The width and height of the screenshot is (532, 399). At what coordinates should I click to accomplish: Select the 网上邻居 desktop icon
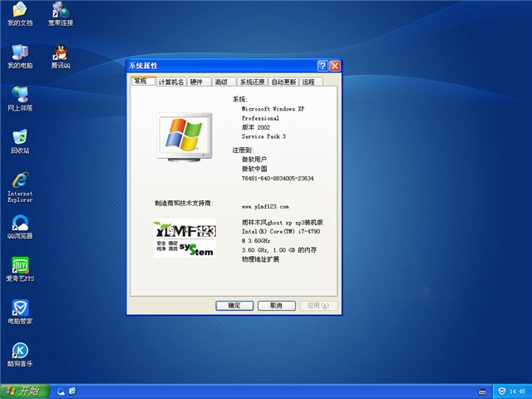pos(20,99)
